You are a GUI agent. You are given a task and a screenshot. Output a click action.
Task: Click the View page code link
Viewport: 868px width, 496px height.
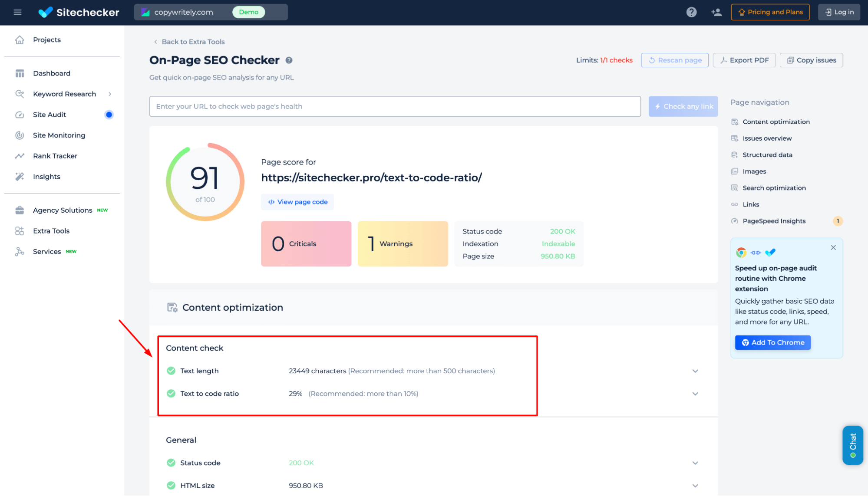click(297, 202)
